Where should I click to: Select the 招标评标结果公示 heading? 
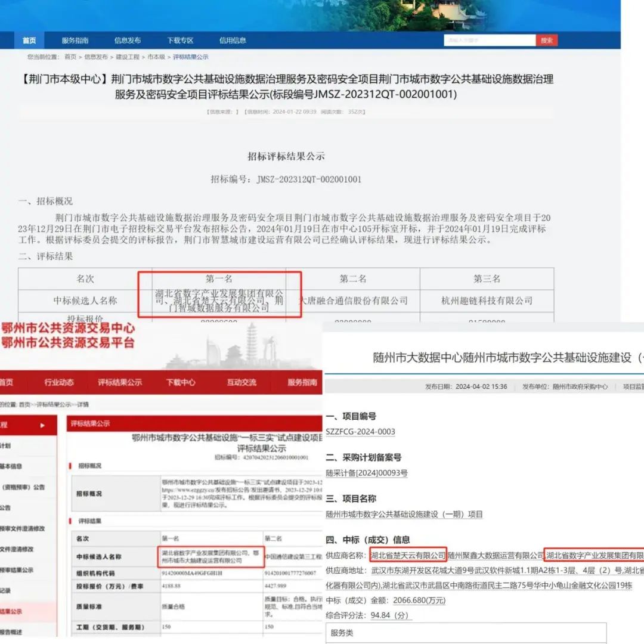pyautogui.click(x=286, y=156)
